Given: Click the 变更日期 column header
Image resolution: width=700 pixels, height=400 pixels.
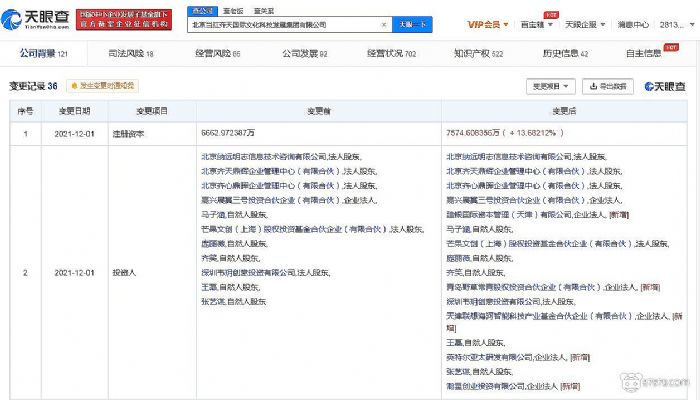Looking at the screenshot, I should [x=75, y=111].
